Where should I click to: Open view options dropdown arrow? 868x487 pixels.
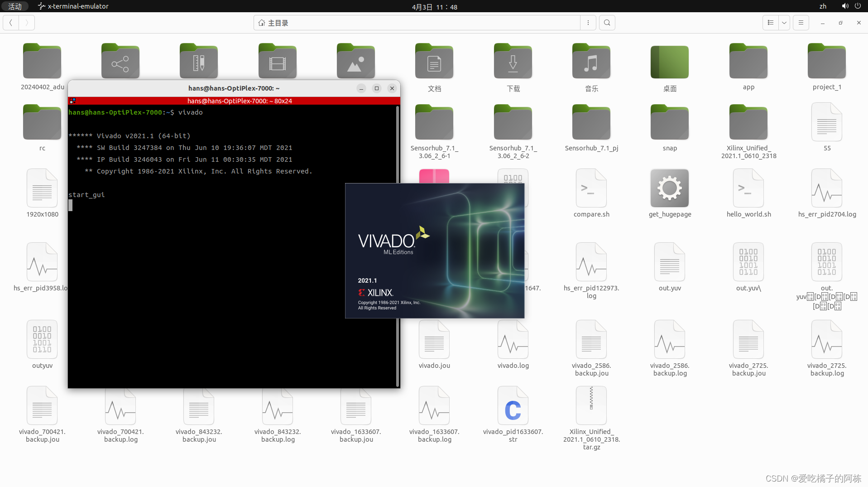click(x=784, y=23)
